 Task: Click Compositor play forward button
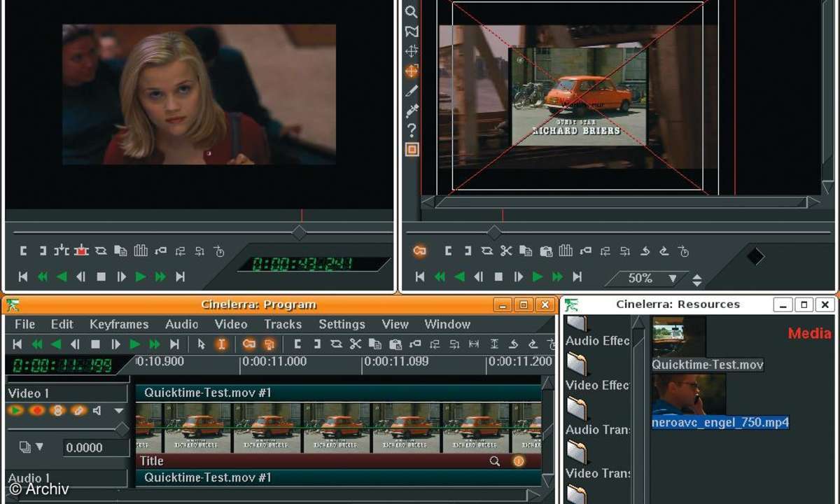tap(538, 277)
